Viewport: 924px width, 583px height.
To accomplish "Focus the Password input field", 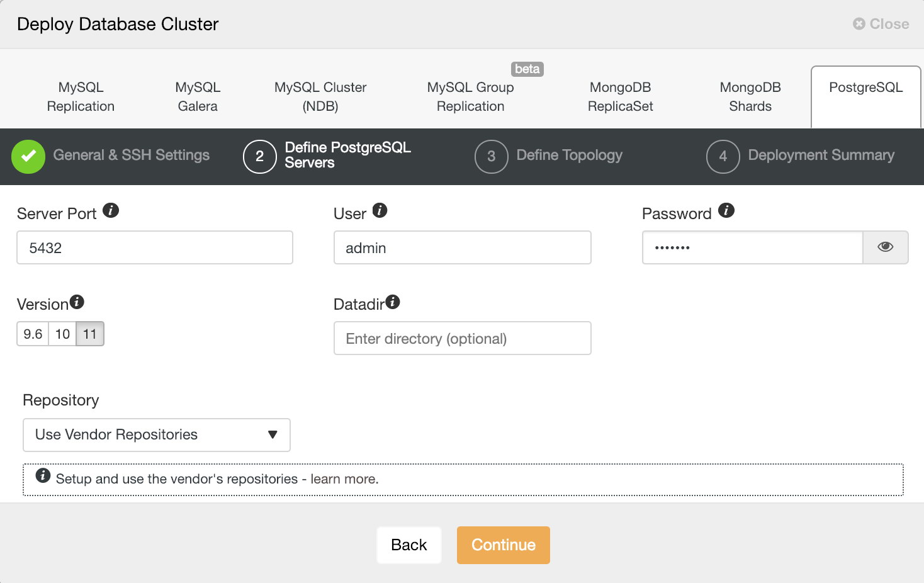I will (753, 247).
